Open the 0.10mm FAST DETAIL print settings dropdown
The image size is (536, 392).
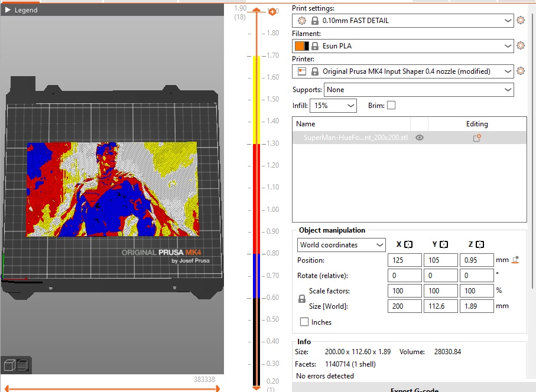pyautogui.click(x=402, y=21)
